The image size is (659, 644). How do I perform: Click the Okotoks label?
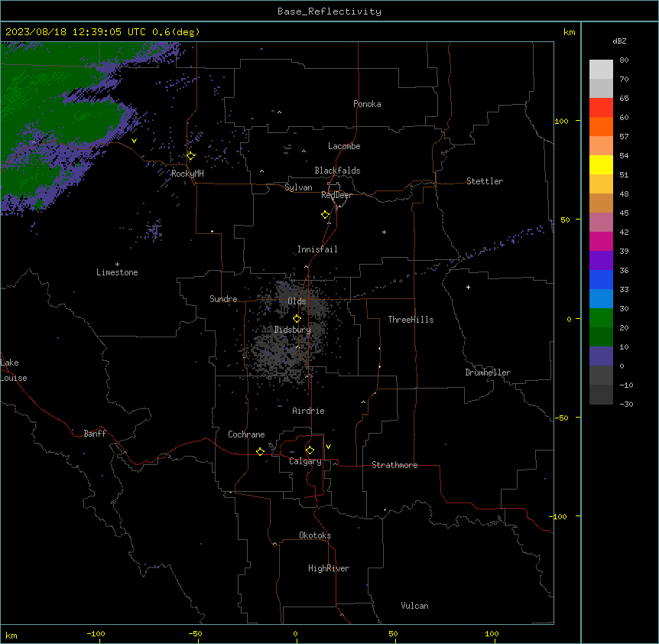(315, 535)
